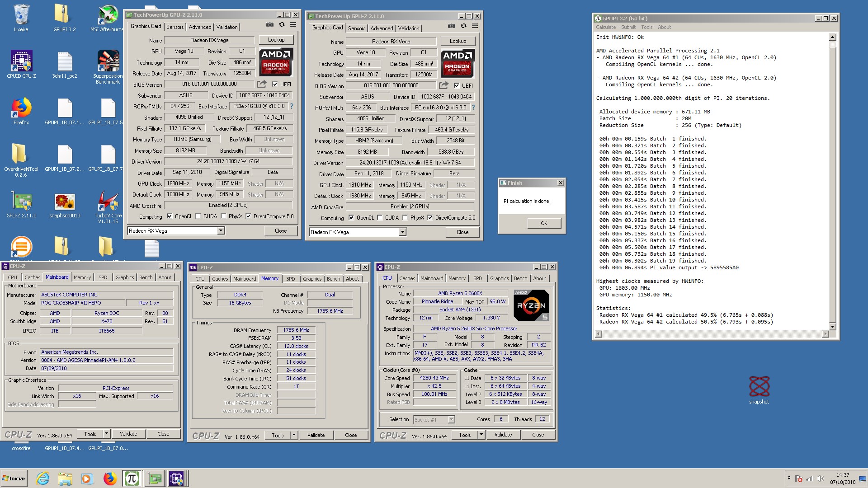The height and width of the screenshot is (488, 868).
Task: Launch the Superposition Benchmark shortcut
Action: [108, 67]
